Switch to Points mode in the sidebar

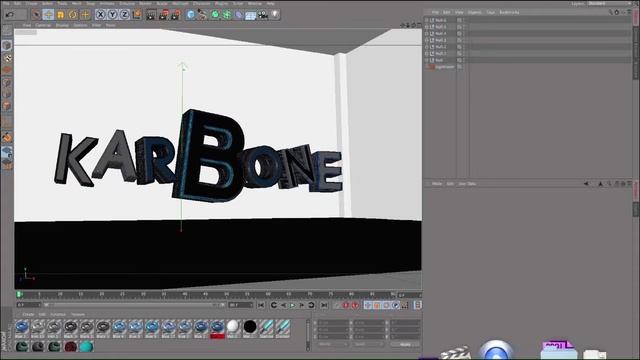coord(7,83)
